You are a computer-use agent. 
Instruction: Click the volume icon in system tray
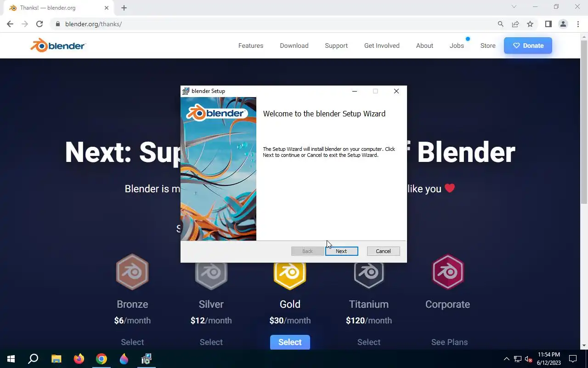tap(528, 359)
